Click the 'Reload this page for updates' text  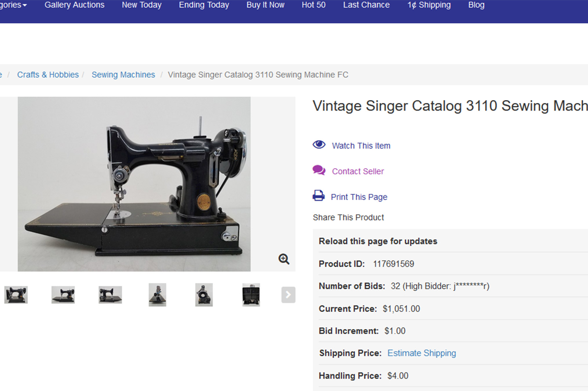[x=378, y=241]
